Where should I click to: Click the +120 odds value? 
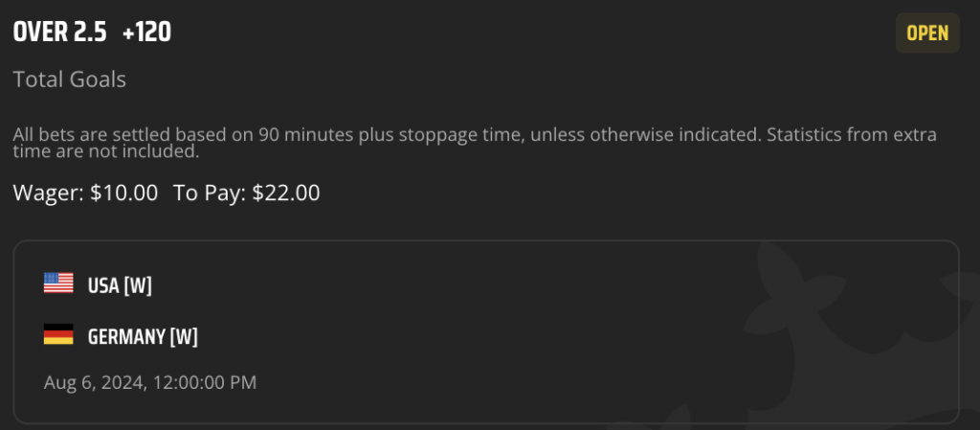pyautogui.click(x=146, y=33)
